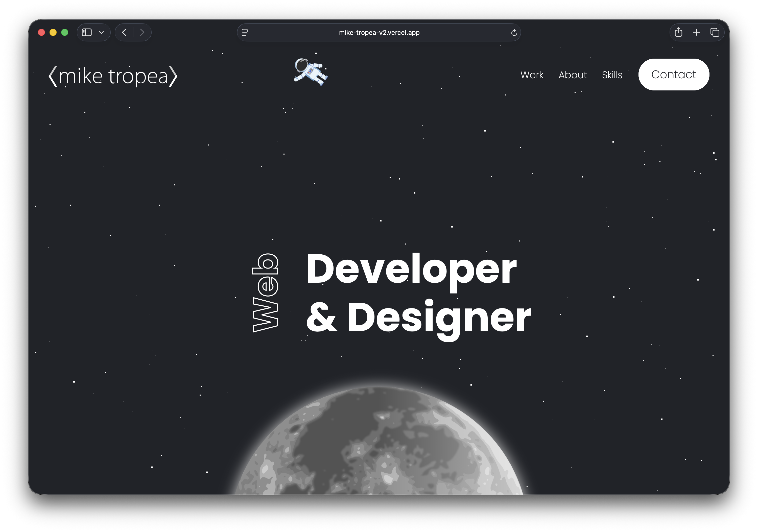Open the Share menu
The width and height of the screenshot is (758, 532).
[678, 32]
